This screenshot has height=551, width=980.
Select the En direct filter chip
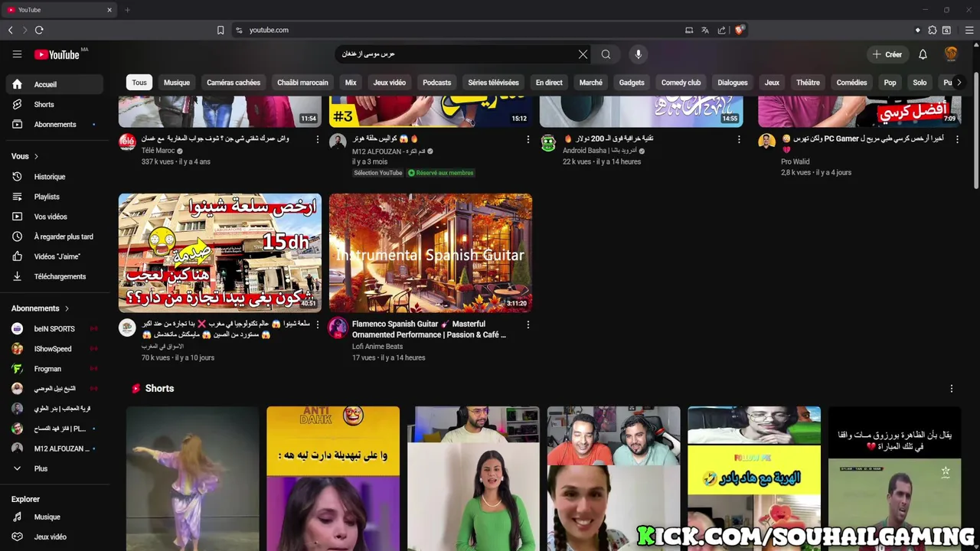coord(549,83)
